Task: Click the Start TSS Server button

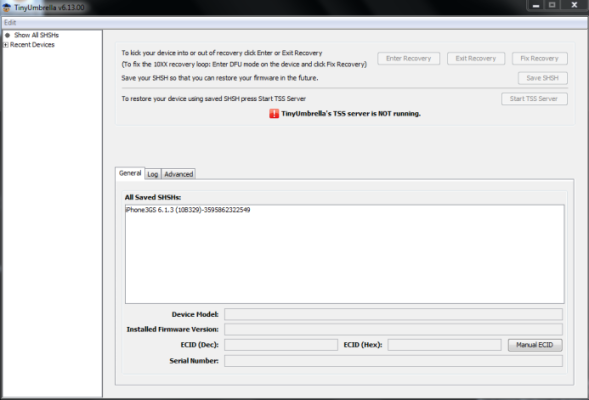Action: point(534,99)
